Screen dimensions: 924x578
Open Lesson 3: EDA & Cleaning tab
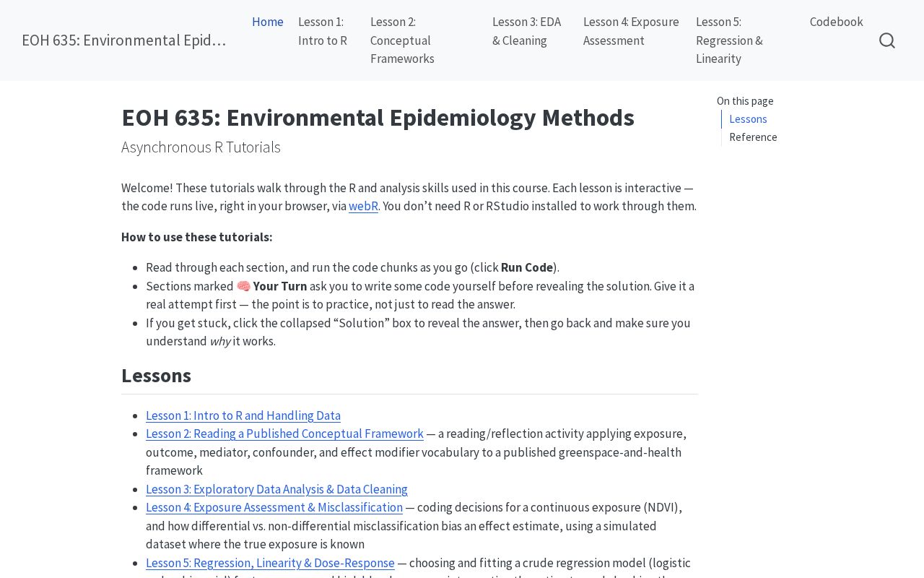tap(527, 31)
